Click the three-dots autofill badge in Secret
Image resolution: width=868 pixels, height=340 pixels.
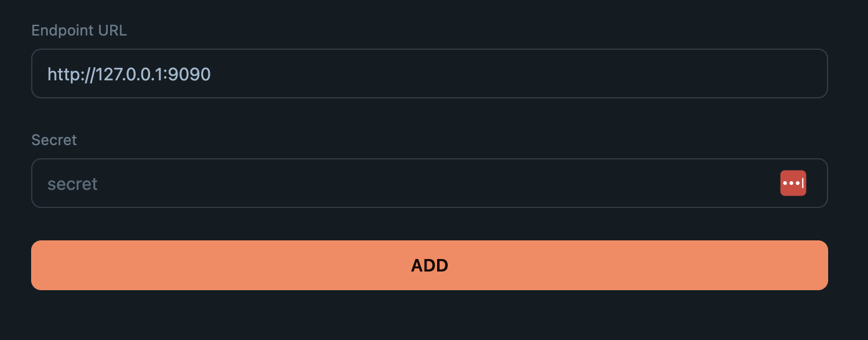pyautogui.click(x=793, y=183)
